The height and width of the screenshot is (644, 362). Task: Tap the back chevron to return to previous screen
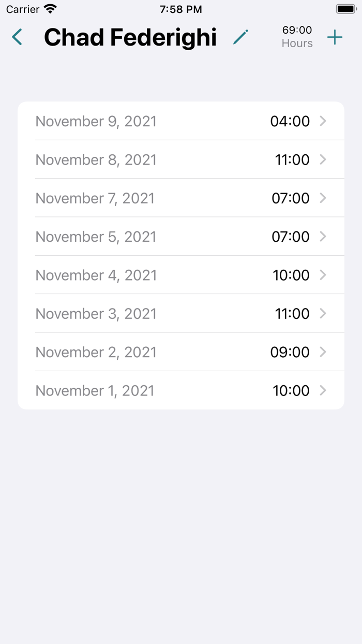click(x=17, y=37)
